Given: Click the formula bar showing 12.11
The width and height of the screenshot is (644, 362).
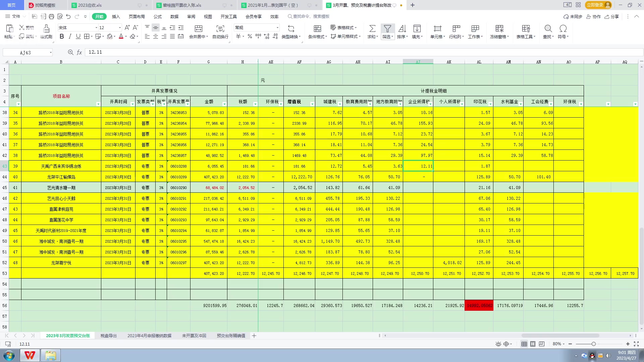Looking at the screenshot, I should (x=364, y=52).
